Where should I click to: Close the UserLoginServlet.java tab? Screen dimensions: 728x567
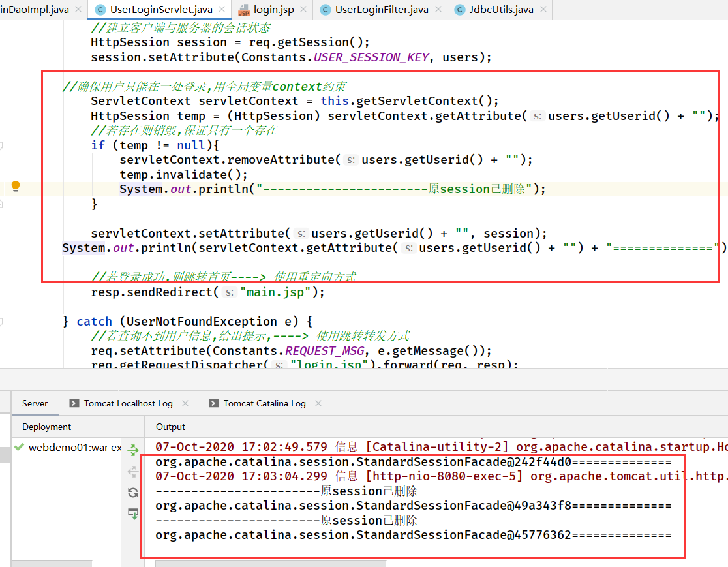pos(222,9)
